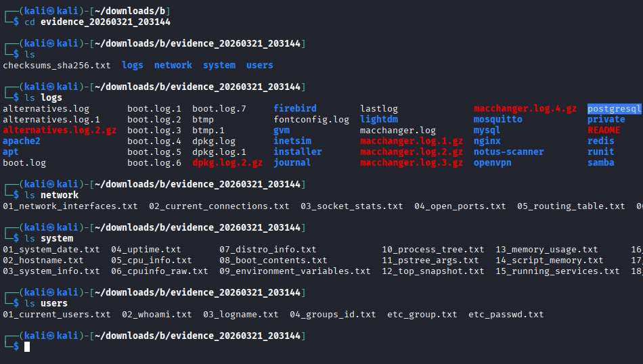The width and height of the screenshot is (643, 364).
Task: Click 09_environment_variables.txt file name
Action: [x=295, y=271]
